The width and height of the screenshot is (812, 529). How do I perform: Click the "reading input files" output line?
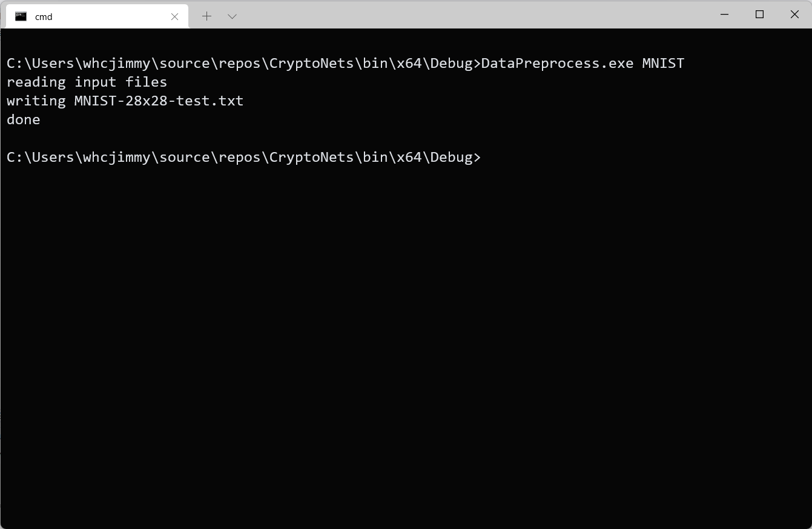click(87, 82)
